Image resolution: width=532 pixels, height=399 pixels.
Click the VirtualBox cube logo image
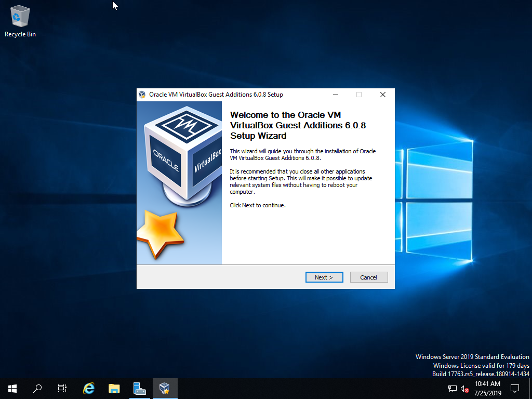click(x=183, y=157)
